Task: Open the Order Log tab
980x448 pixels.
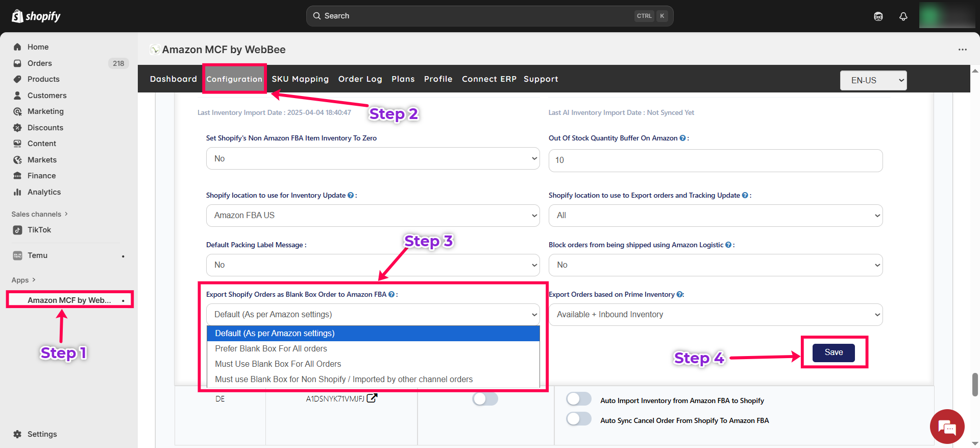Action: (x=360, y=79)
